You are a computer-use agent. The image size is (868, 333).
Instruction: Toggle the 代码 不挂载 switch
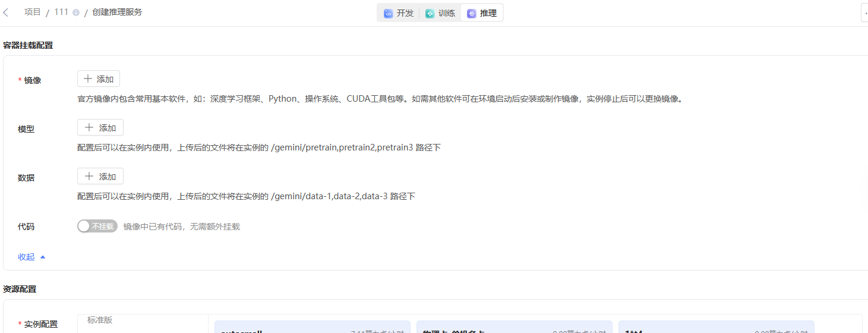(x=97, y=226)
